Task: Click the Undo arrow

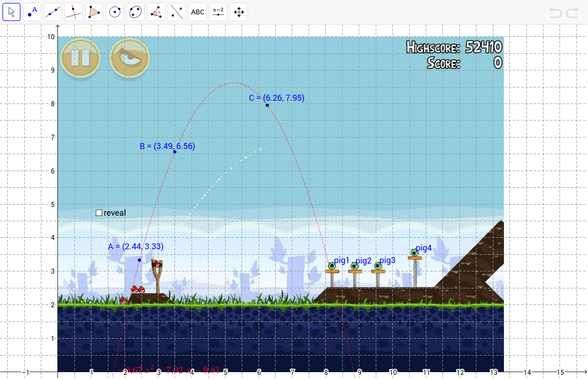Action: coord(555,12)
